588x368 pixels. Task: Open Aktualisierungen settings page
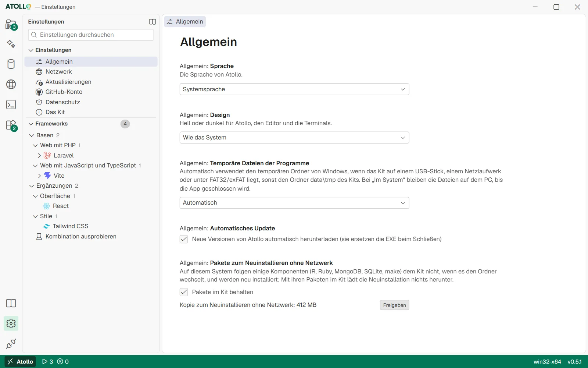[91, 82]
